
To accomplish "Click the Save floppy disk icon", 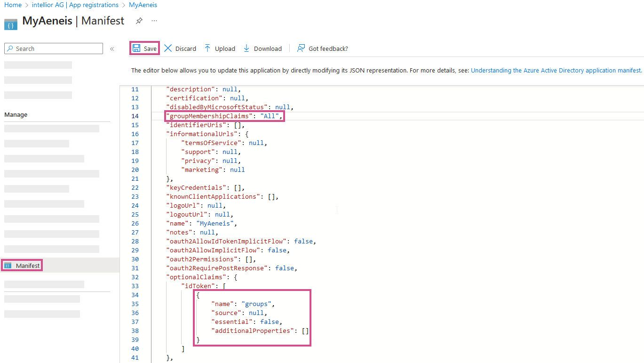I will [x=136, y=48].
